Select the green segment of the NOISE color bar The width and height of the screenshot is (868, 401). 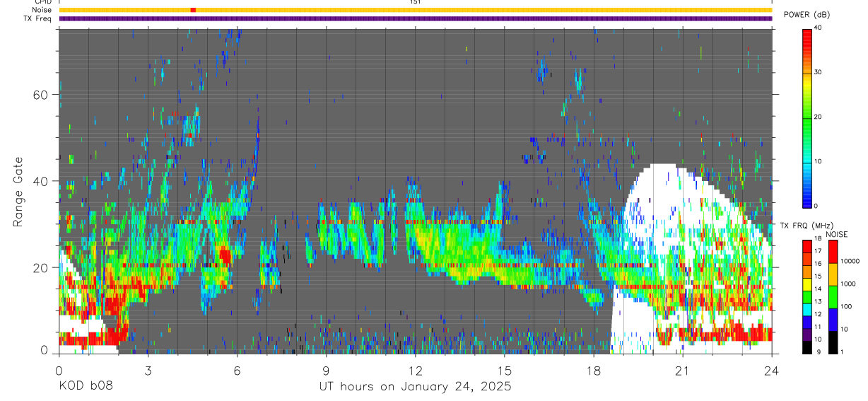(834, 296)
